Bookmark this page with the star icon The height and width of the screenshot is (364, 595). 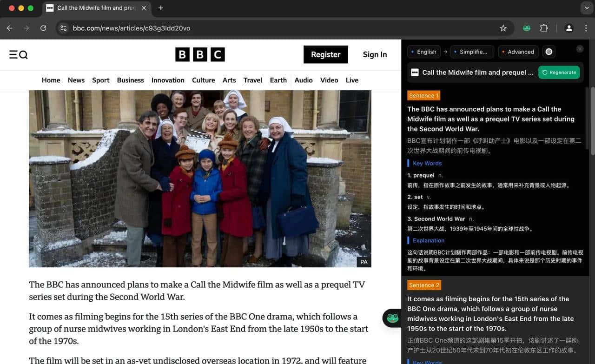(503, 28)
